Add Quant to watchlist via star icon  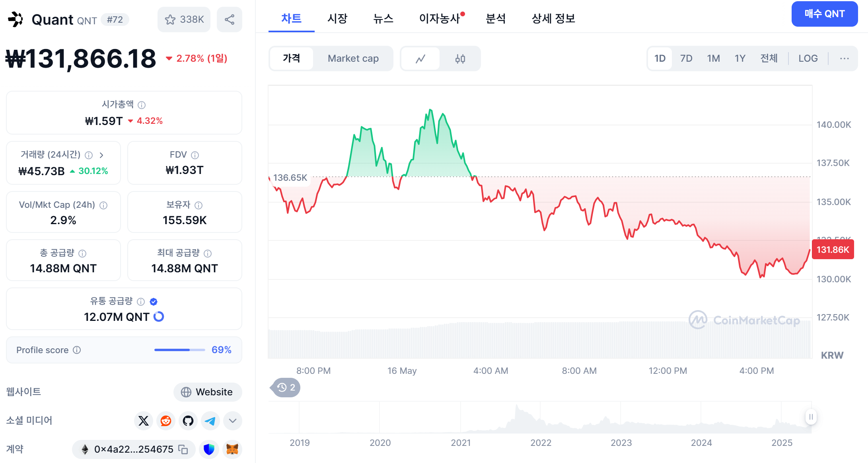171,19
